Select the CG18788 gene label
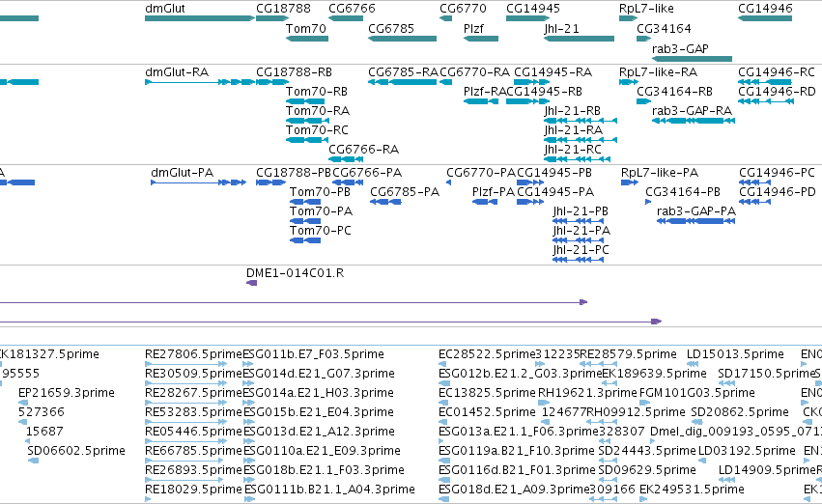 click(283, 9)
